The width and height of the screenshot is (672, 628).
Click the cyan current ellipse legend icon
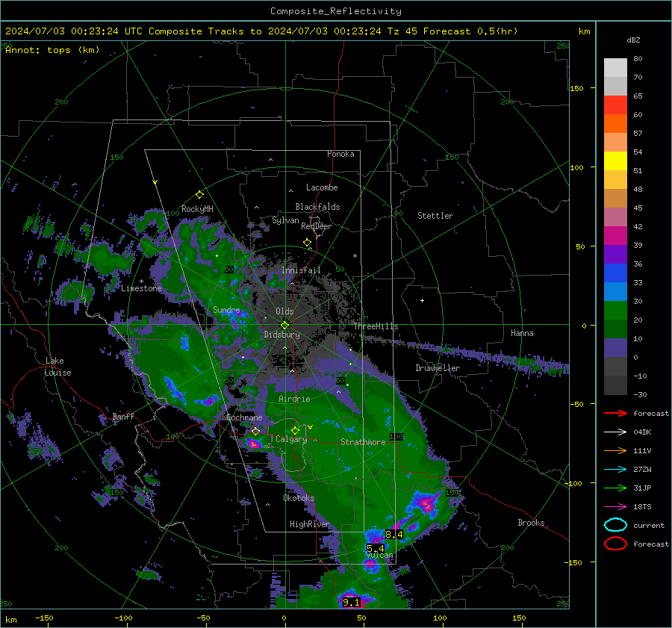(615, 525)
